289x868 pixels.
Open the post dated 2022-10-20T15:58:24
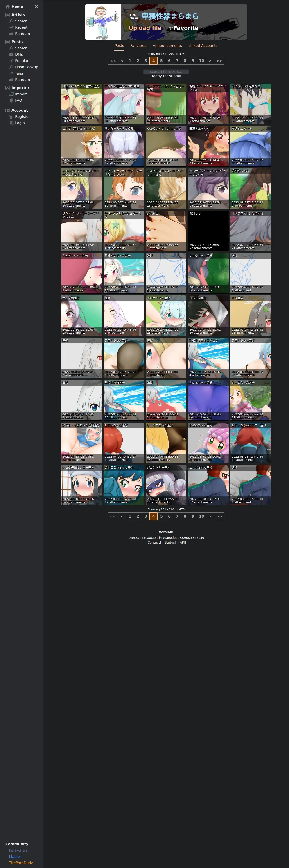(x=208, y=104)
